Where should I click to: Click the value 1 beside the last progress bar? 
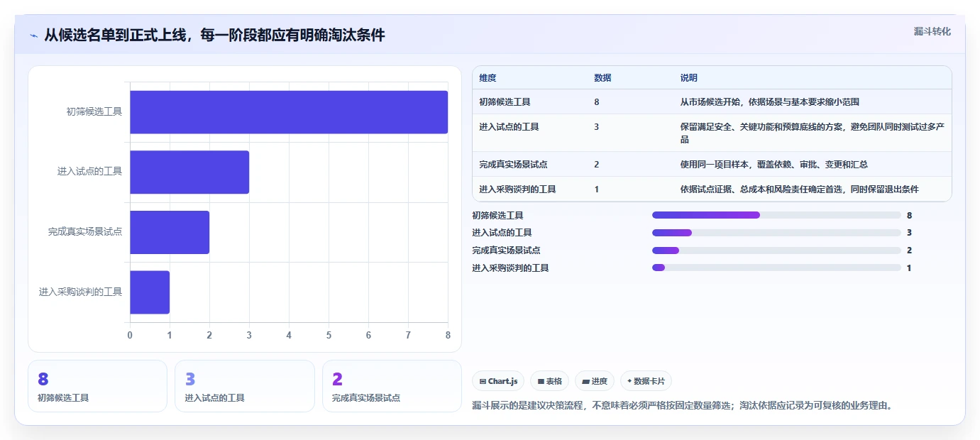(x=909, y=268)
